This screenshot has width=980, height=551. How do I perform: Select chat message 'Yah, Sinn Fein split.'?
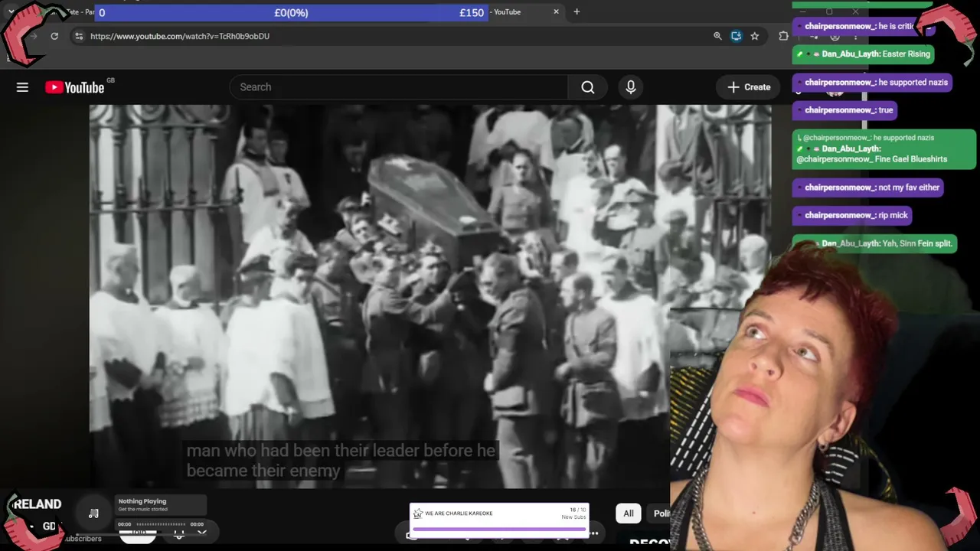point(874,243)
